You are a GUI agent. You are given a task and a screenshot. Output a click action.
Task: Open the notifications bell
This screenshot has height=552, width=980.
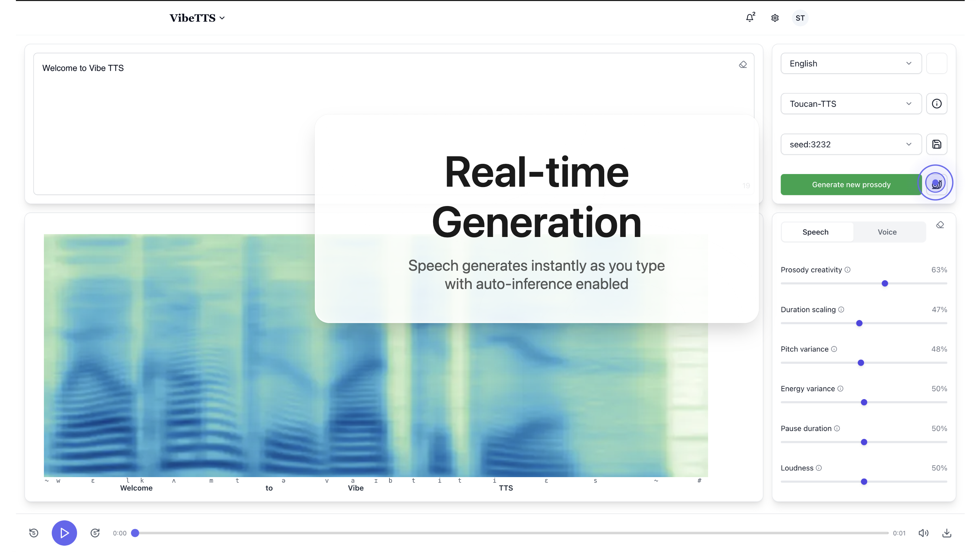pos(749,18)
